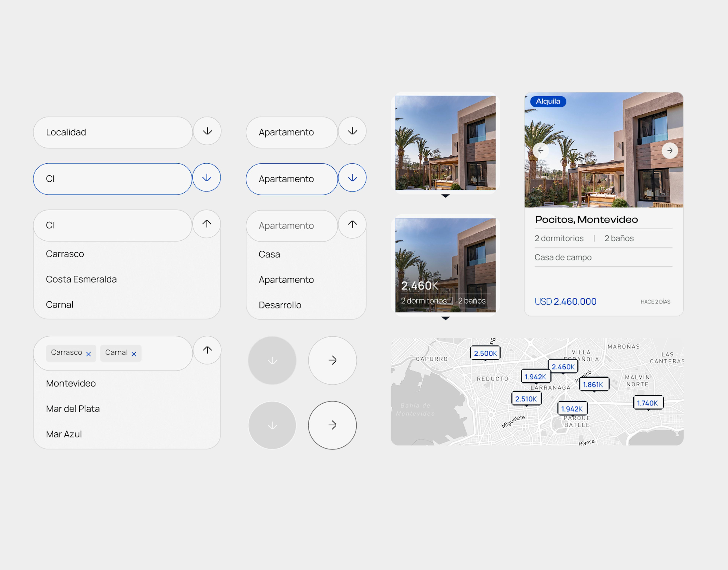Open the blue-outlined Apartamento dropdown arrow
The image size is (728, 570).
pos(352,178)
